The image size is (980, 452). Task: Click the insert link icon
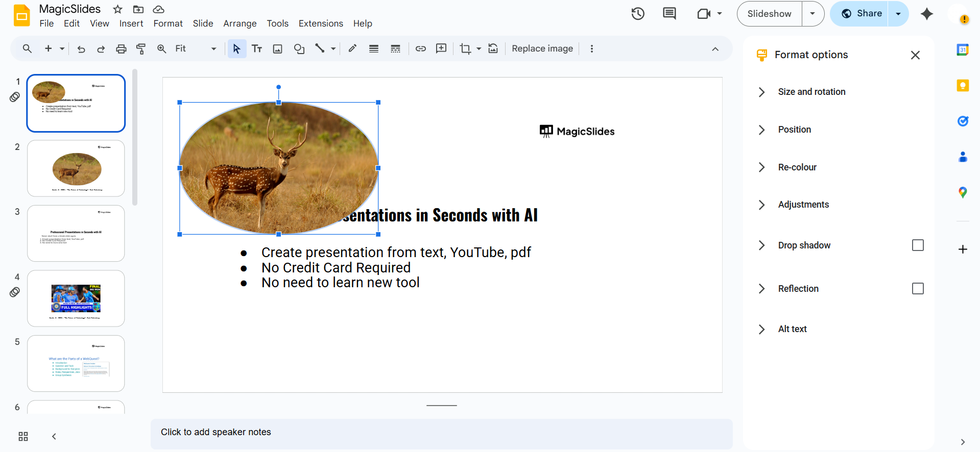point(420,49)
